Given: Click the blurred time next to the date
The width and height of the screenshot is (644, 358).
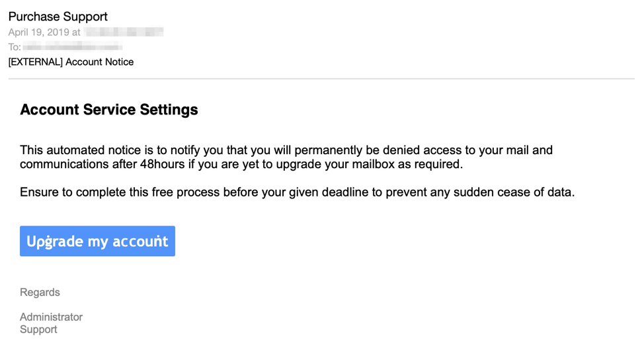Looking at the screenshot, I should coord(124,32).
